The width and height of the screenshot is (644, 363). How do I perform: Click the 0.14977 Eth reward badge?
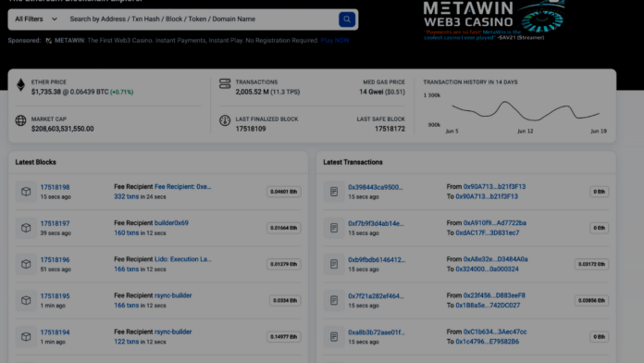tap(283, 336)
